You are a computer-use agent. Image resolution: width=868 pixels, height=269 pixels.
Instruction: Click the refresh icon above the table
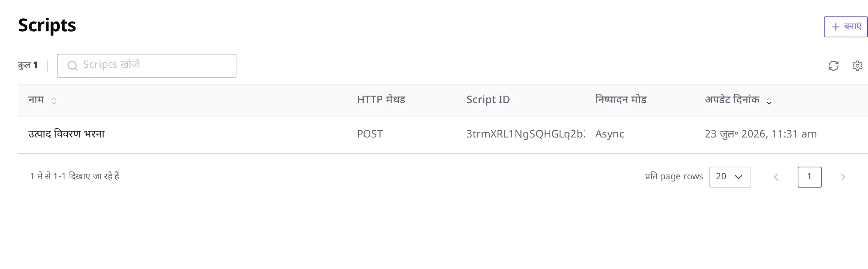(834, 66)
